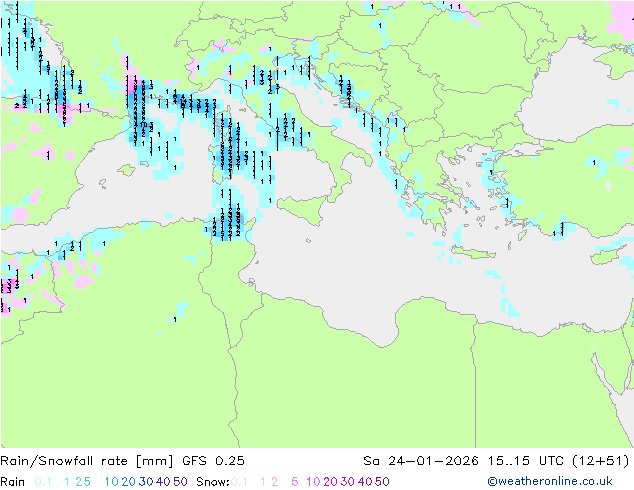The width and height of the screenshot is (634, 490).
Task: Click the "(12+51)" forecast offset text
Action: (x=601, y=461)
